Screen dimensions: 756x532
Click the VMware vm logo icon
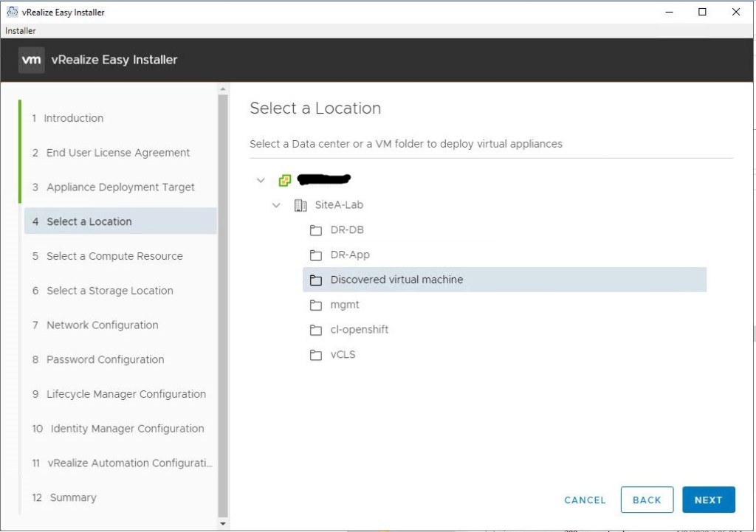point(32,60)
